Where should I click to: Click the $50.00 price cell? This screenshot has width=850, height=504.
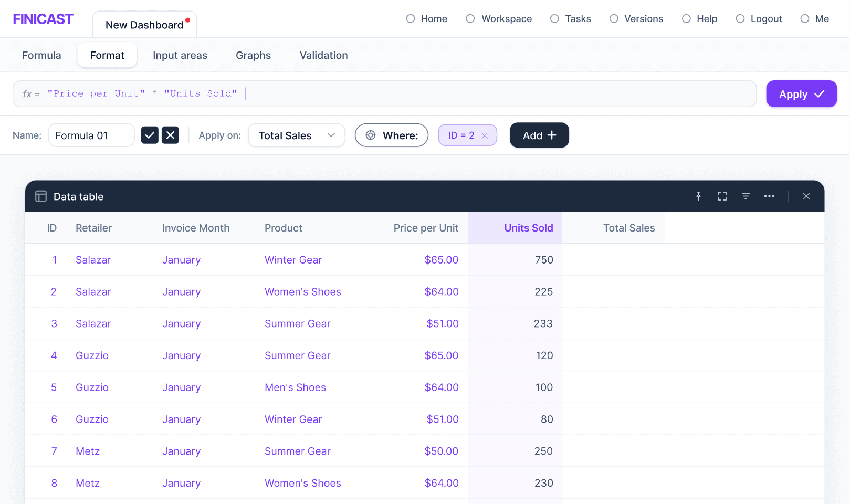(x=442, y=451)
